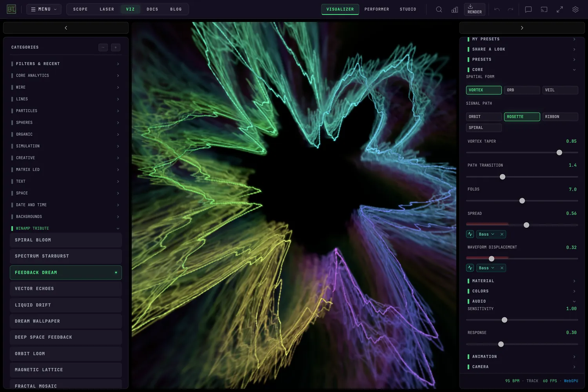Switch to the Studio mode tab
588x392 pixels.
(408, 9)
